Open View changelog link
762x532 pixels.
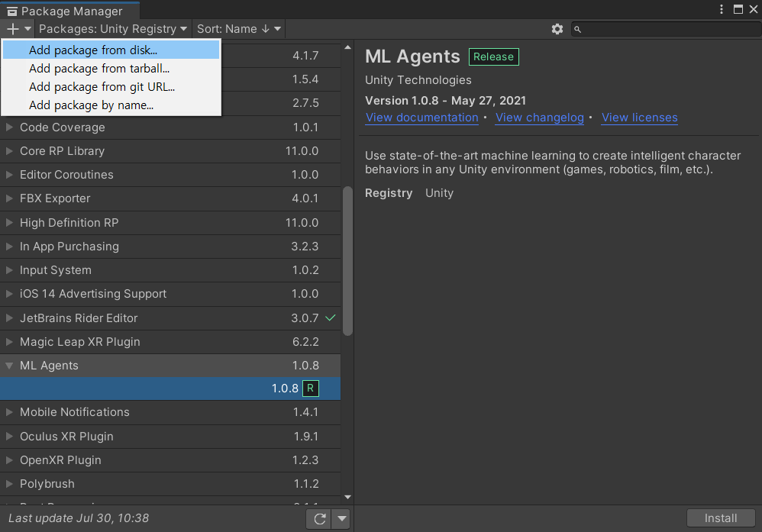(539, 118)
